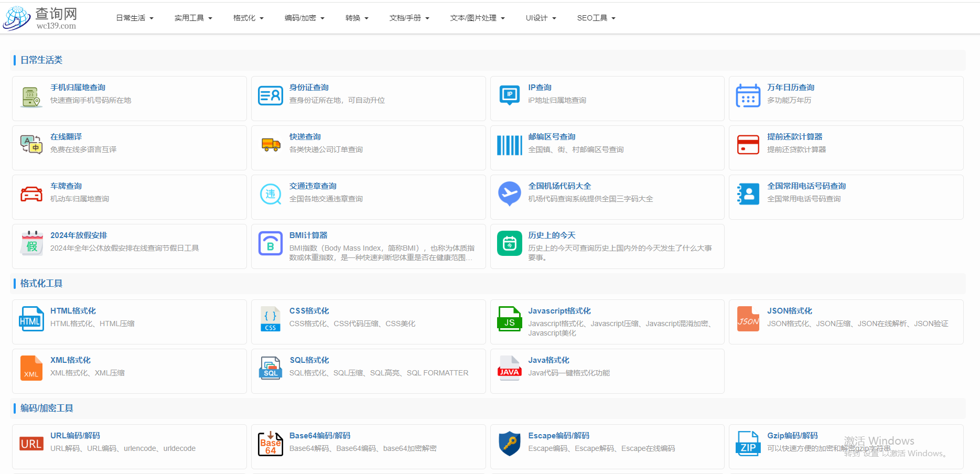Click the BMI计算器 icon

click(x=271, y=243)
